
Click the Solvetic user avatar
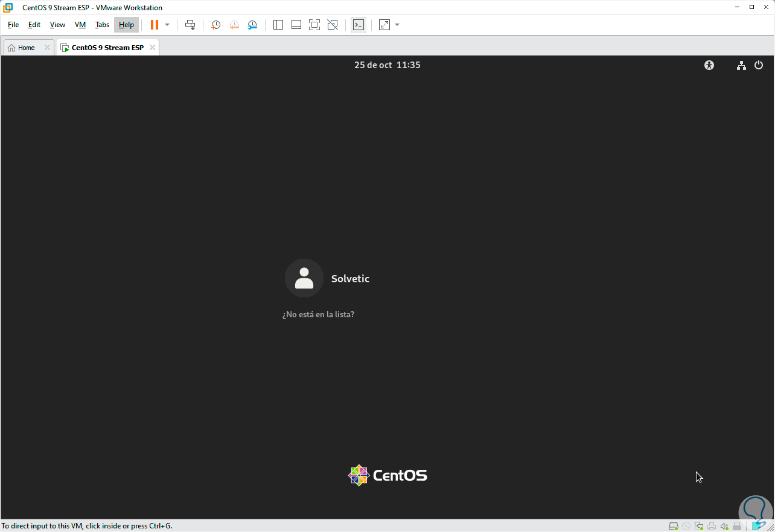click(x=304, y=278)
